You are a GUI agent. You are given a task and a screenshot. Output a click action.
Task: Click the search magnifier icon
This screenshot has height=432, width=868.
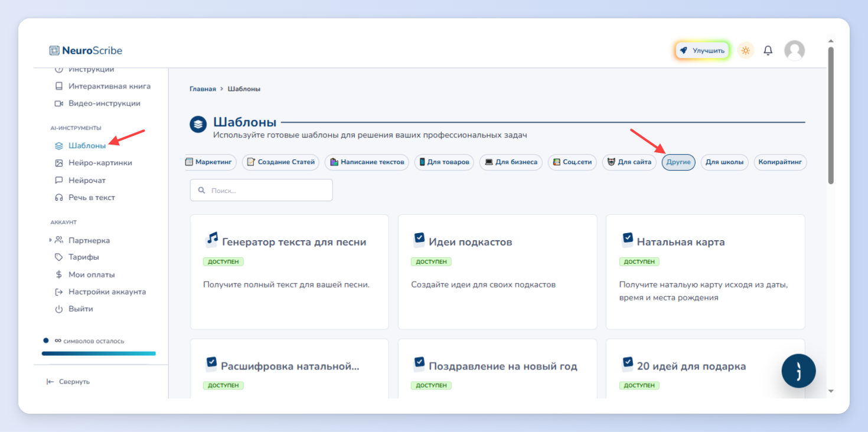click(201, 191)
